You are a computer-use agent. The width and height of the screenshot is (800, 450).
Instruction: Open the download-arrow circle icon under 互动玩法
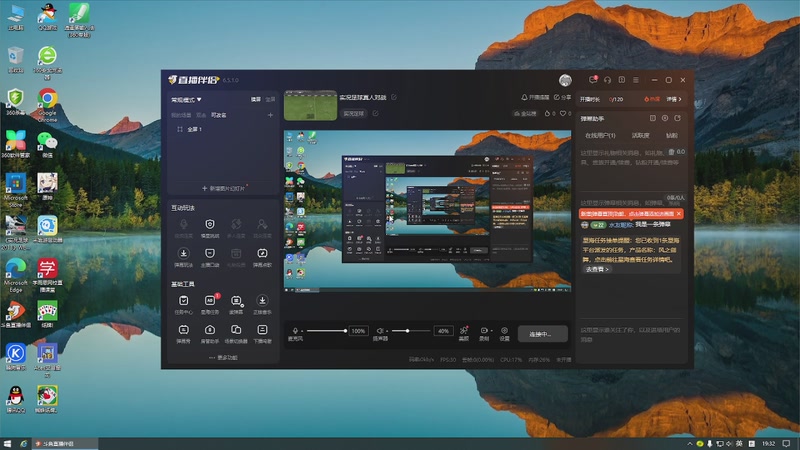[x=184, y=257]
